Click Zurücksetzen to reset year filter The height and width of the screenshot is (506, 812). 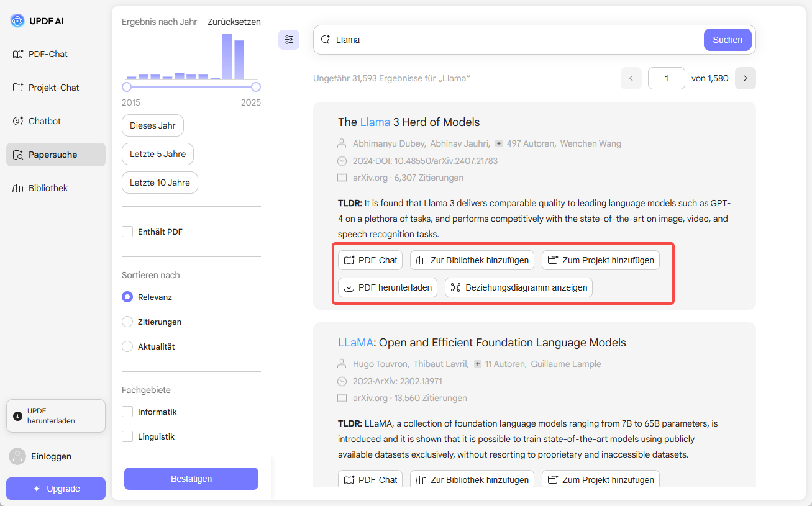234,22
